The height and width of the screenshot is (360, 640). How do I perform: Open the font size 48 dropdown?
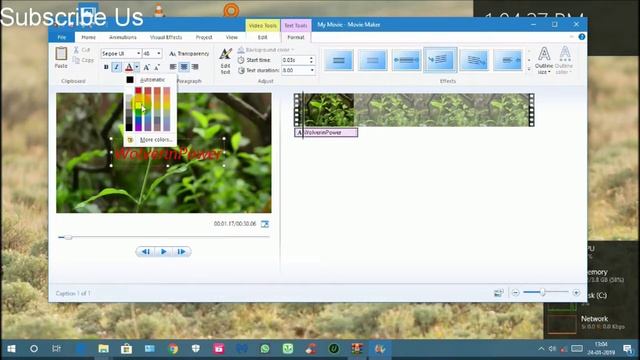coord(159,53)
